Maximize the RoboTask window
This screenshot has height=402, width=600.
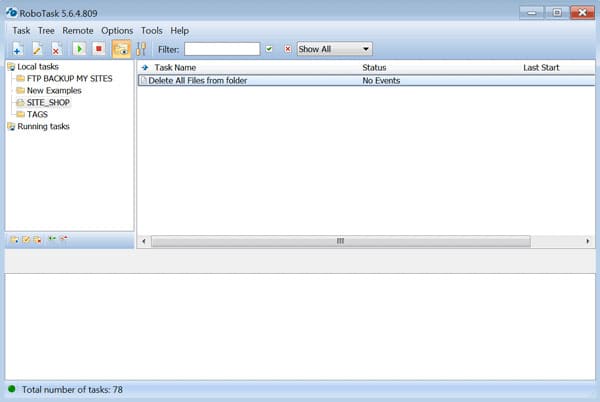[x=557, y=13]
